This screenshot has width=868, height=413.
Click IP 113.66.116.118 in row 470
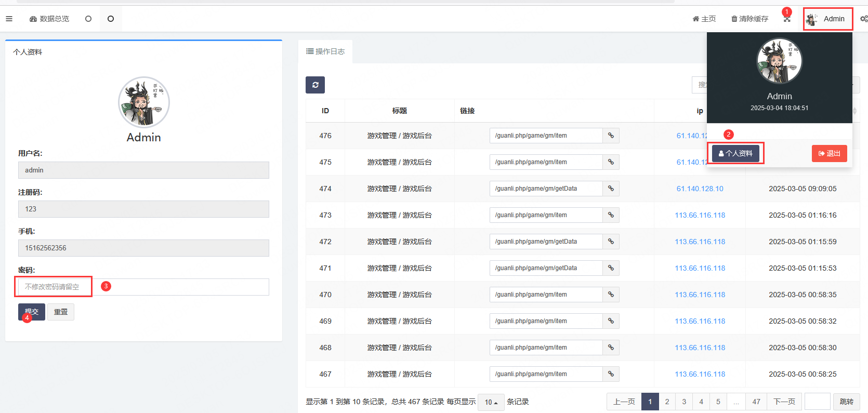[700, 295]
